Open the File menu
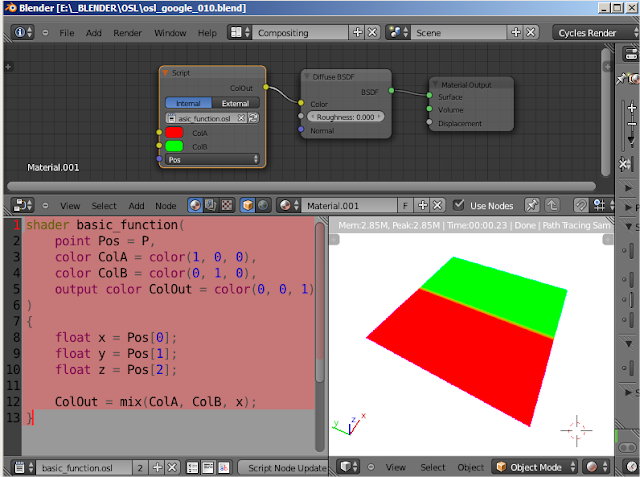 pyautogui.click(x=67, y=33)
